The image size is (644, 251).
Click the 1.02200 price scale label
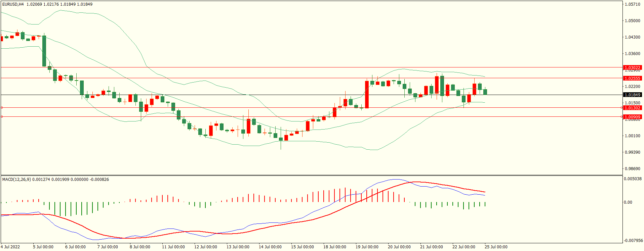[x=632, y=87]
